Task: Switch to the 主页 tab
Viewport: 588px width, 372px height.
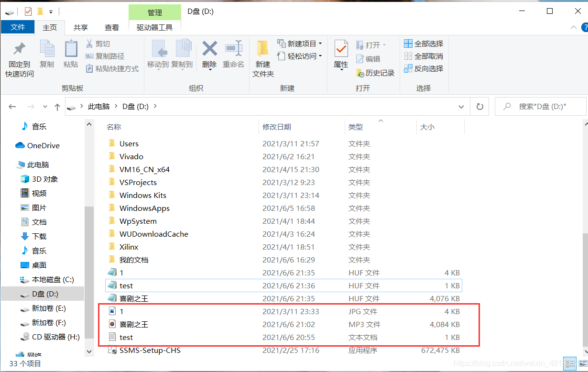Action: 50,28
